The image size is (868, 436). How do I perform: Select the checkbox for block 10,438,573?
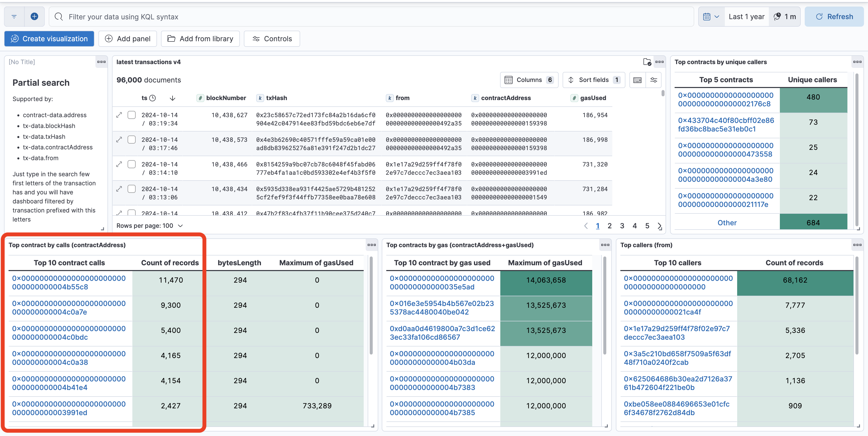click(x=132, y=140)
